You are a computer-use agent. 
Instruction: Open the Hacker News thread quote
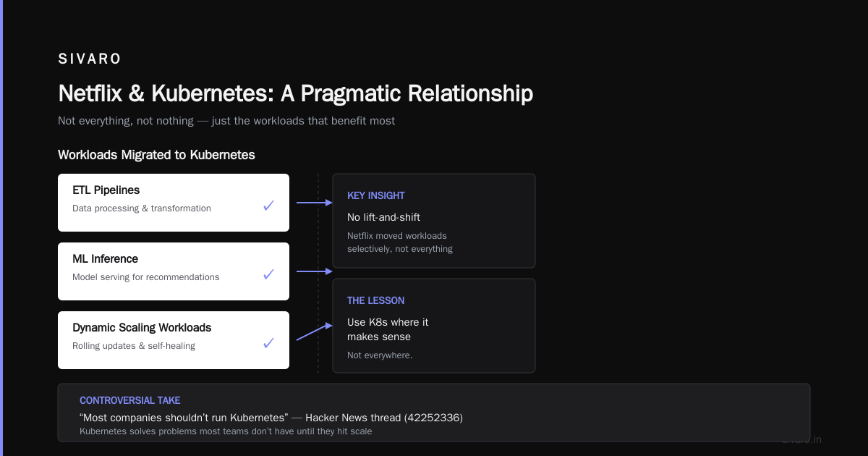[271, 418]
